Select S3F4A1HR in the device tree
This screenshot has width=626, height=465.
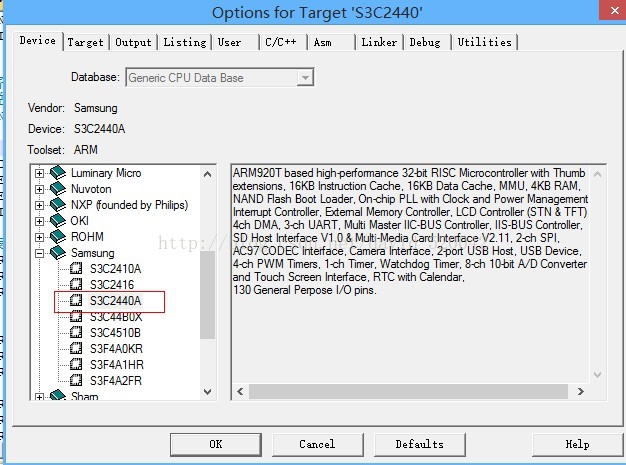[x=117, y=364]
